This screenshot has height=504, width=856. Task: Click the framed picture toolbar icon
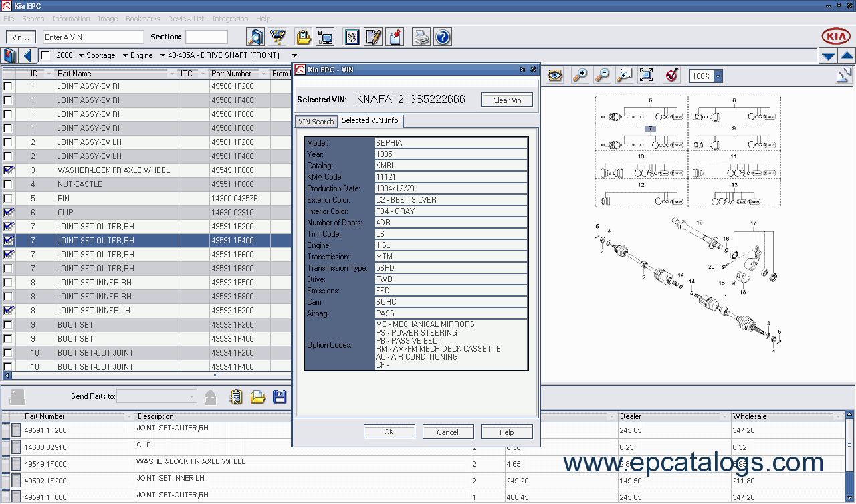tap(352, 37)
